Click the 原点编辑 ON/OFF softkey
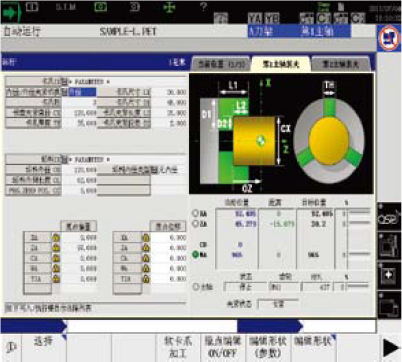This screenshot has width=402, height=362. (x=223, y=348)
